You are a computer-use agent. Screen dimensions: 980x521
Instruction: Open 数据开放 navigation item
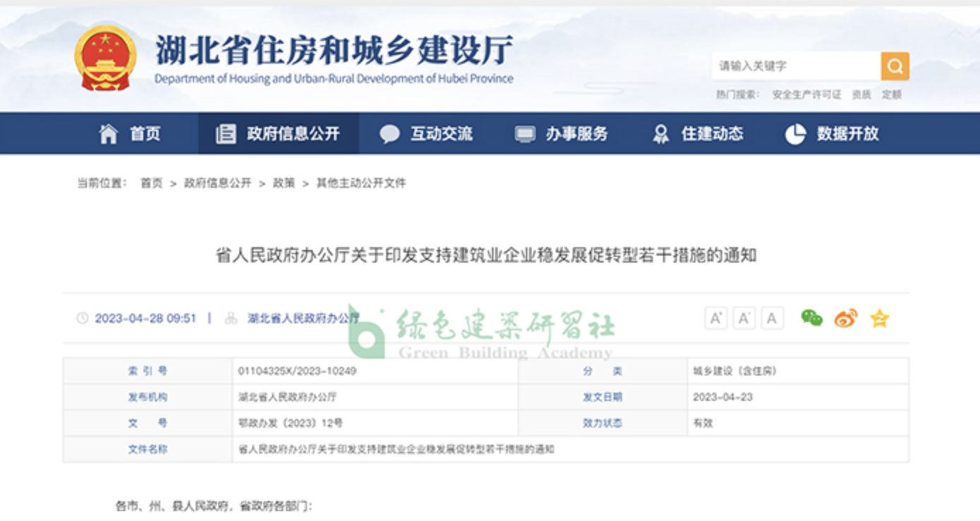[x=832, y=133]
